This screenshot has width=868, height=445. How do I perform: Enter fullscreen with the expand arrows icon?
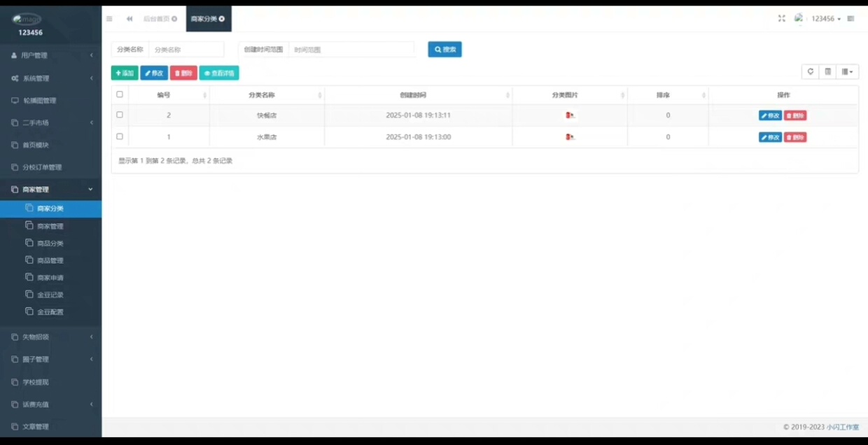(781, 19)
